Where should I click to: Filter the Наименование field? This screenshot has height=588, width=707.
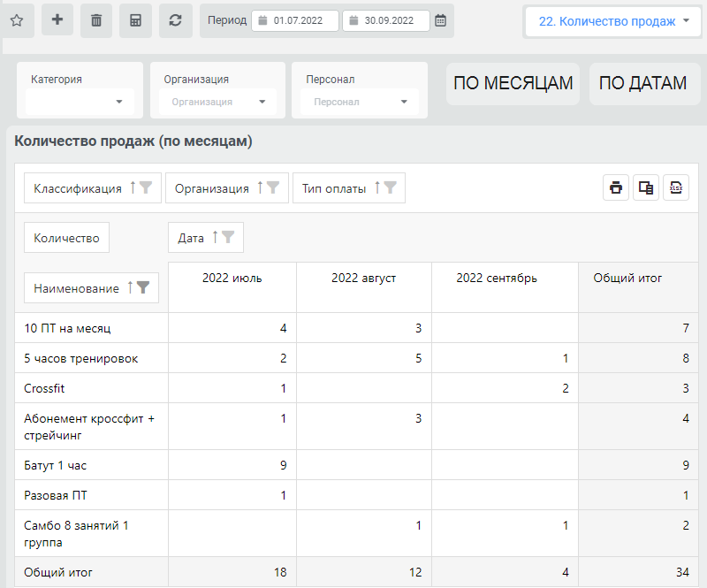point(143,287)
